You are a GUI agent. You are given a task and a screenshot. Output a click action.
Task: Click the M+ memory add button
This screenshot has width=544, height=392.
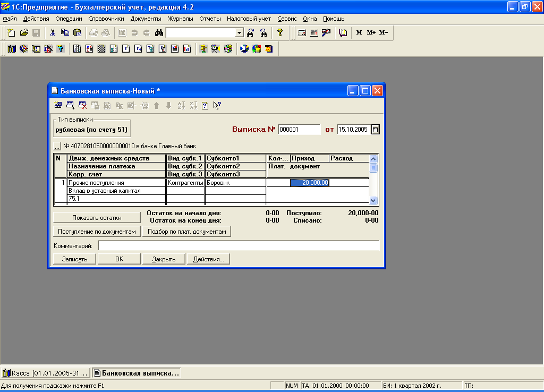[371, 32]
